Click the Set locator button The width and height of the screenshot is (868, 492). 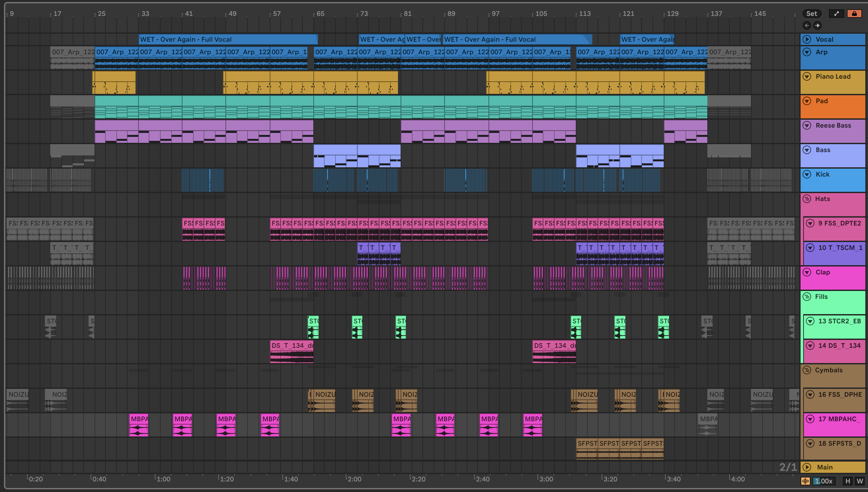tap(811, 14)
